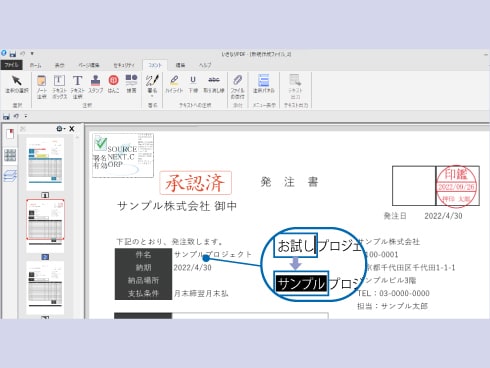Viewport: 490px width, 368px height.
Task: Switch to the 表示 ribbon tab
Action: [x=59, y=65]
